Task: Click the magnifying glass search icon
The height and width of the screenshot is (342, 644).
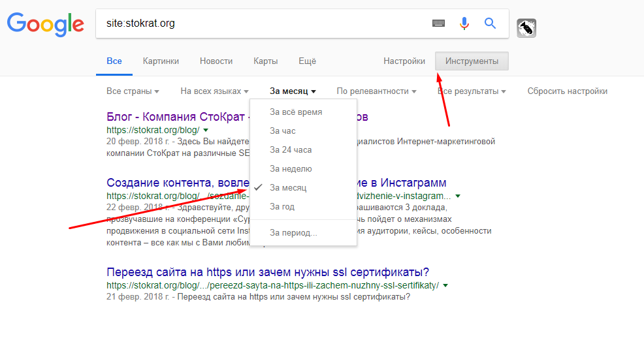Action: pos(490,23)
